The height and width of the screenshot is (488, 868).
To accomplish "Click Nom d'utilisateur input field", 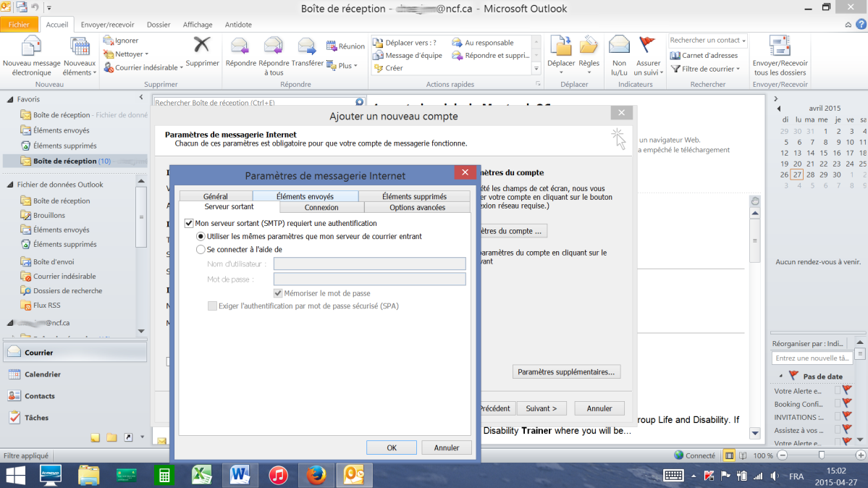I will (369, 264).
